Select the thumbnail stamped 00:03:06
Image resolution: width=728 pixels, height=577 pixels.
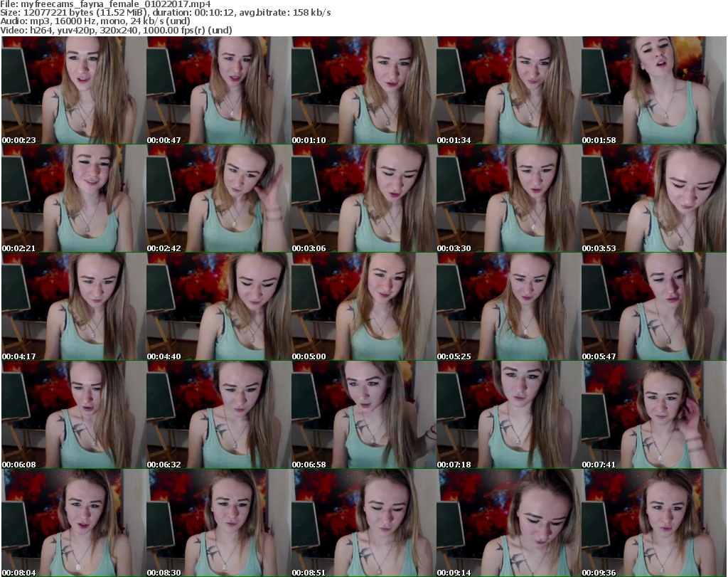pyautogui.click(x=364, y=198)
